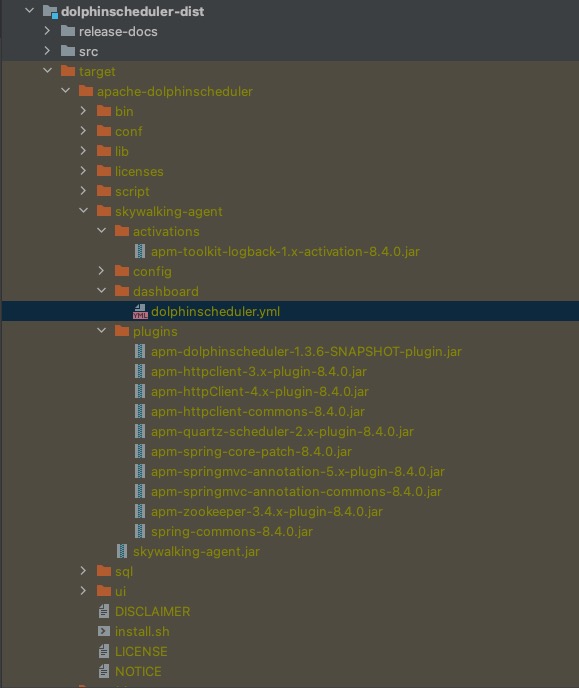This screenshot has width=579, height=688.
Task: Expand the sql folder
Action: [x=83, y=571]
